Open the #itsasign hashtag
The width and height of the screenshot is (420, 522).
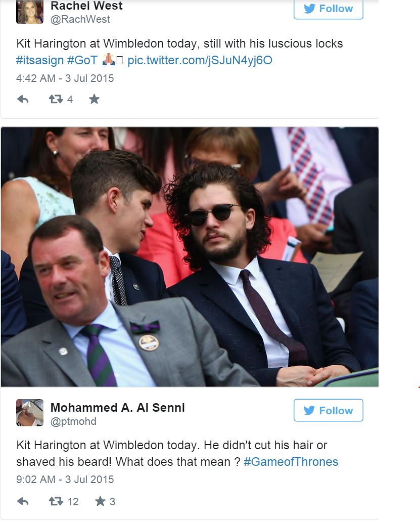pos(40,60)
